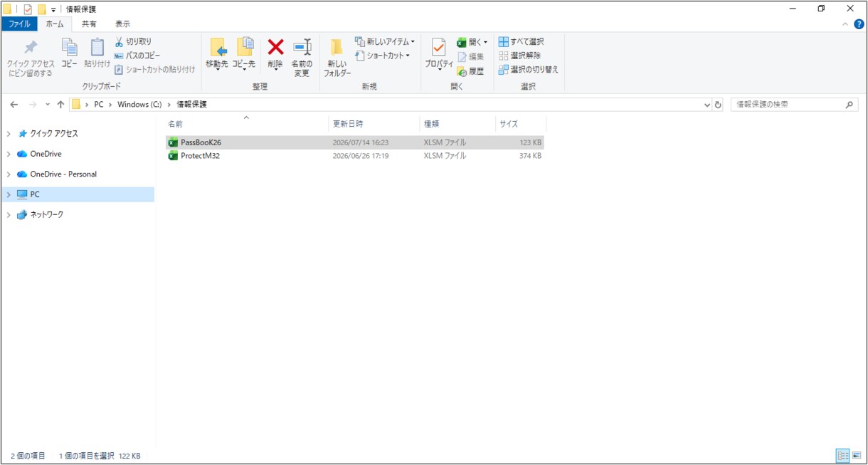Sort by 更新日時 column header
This screenshot has width=868, height=465.
coord(374,124)
